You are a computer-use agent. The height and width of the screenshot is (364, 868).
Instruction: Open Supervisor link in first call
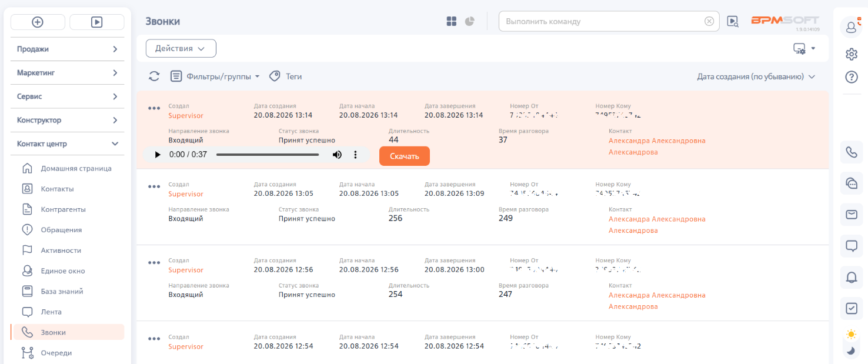point(186,116)
